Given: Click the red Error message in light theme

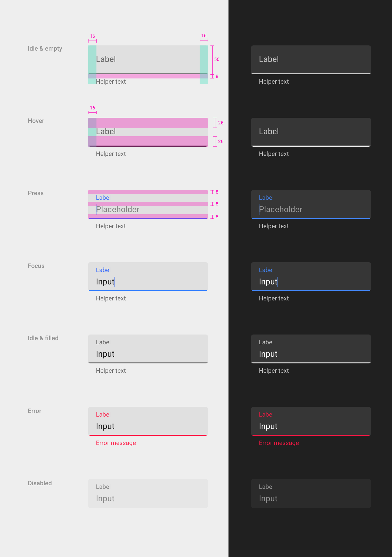Looking at the screenshot, I should 116,443.
